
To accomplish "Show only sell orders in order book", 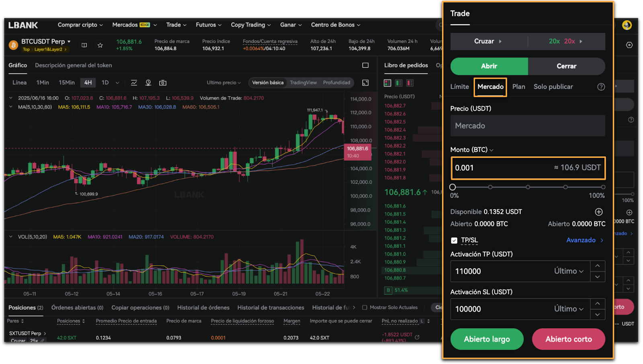I will pos(410,83).
